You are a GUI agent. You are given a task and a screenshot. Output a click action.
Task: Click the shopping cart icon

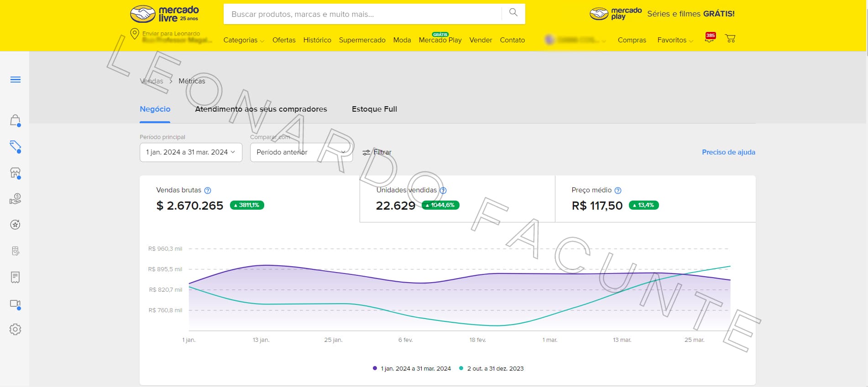click(730, 39)
